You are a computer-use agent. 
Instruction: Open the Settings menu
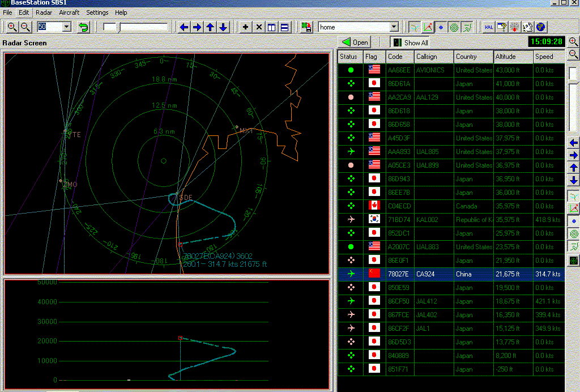[x=97, y=12]
